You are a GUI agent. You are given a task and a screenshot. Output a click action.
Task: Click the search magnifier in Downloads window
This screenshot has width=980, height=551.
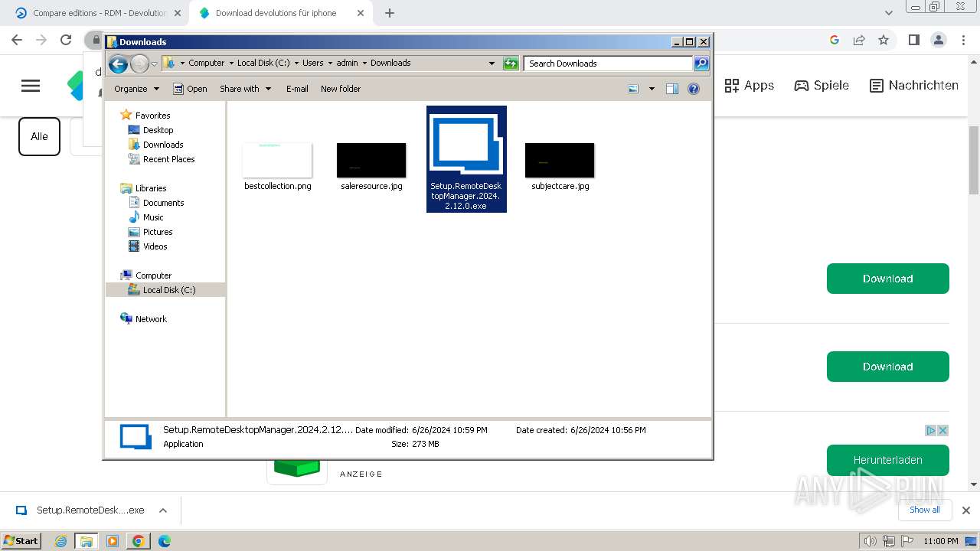pos(701,64)
